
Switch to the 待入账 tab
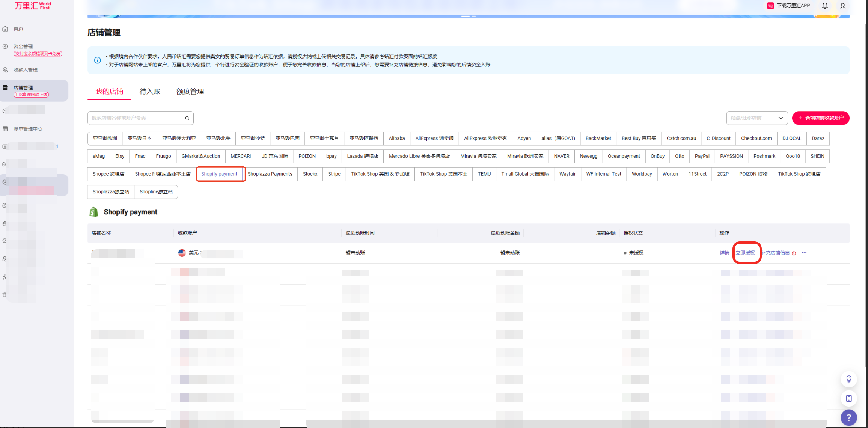[x=150, y=92]
